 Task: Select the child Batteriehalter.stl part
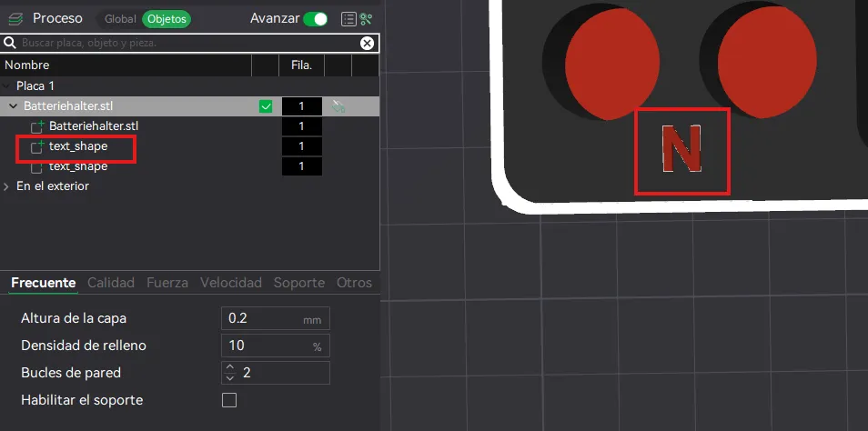(94, 126)
